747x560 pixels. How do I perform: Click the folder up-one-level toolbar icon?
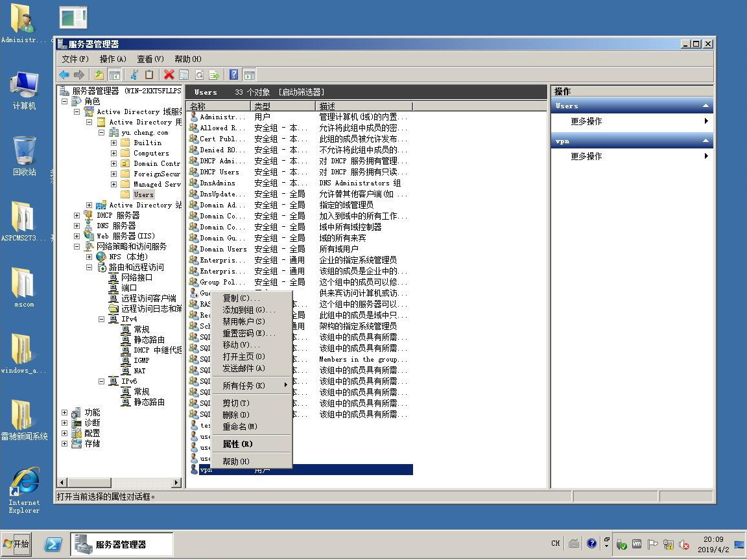[x=99, y=75]
